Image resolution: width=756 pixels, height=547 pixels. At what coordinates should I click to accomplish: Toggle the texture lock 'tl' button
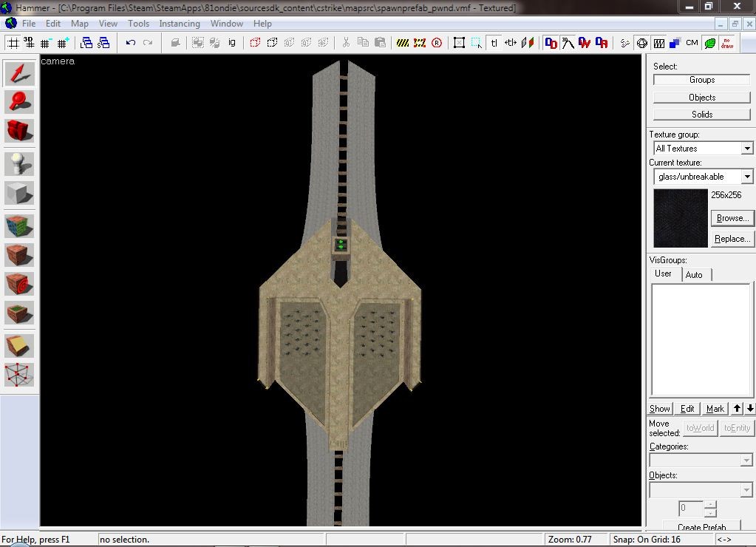tap(494, 43)
